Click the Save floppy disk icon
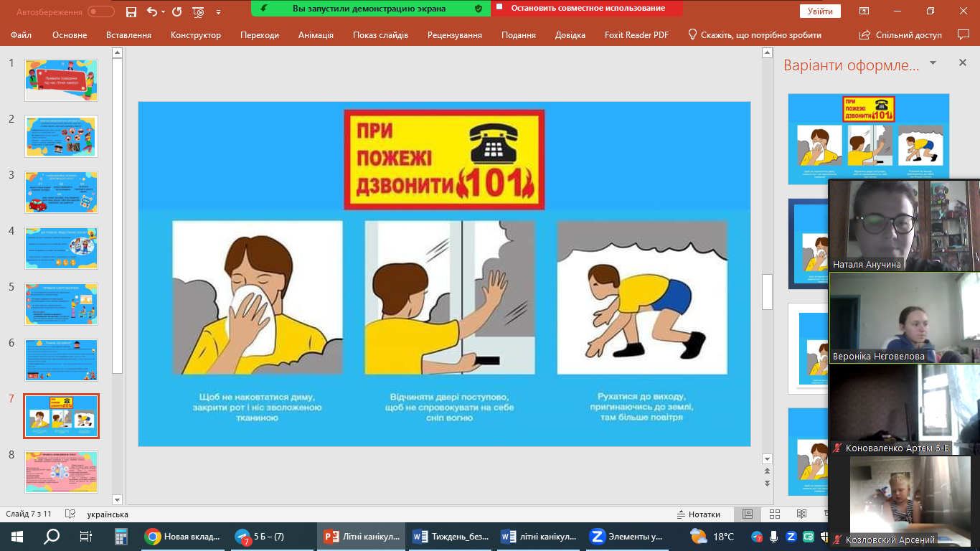Viewport: 980px width, 551px height. (131, 11)
